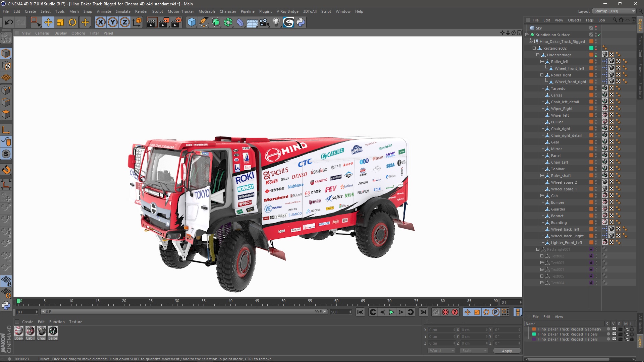Expand the Undercarriage object tree
The width and height of the screenshot is (644, 362).
[538, 54]
